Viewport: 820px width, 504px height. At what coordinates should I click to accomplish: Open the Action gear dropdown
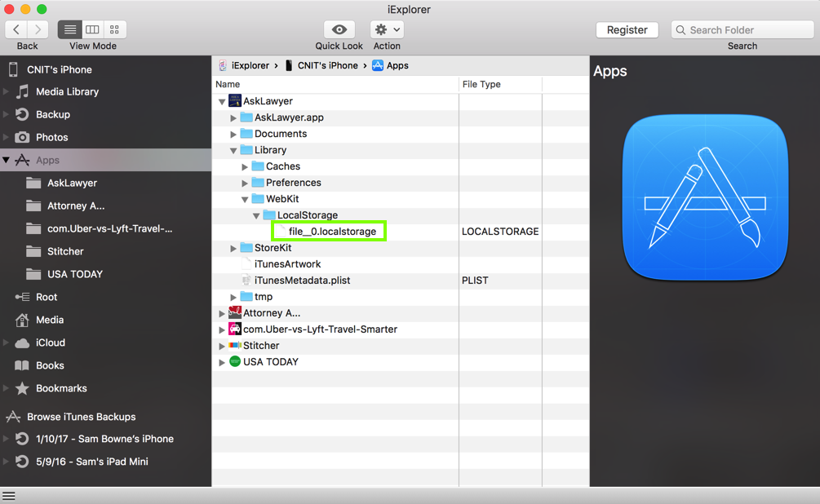point(387,30)
